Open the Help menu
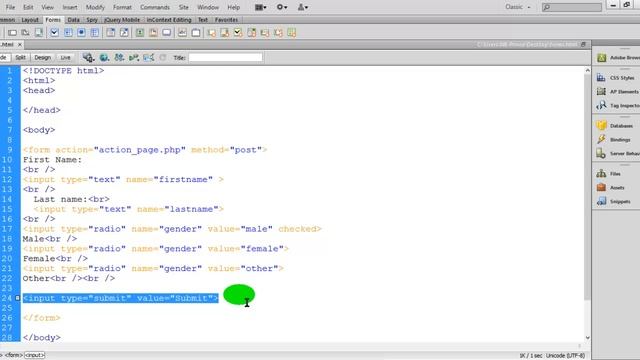This screenshot has height=360, width=640. click(x=233, y=7)
